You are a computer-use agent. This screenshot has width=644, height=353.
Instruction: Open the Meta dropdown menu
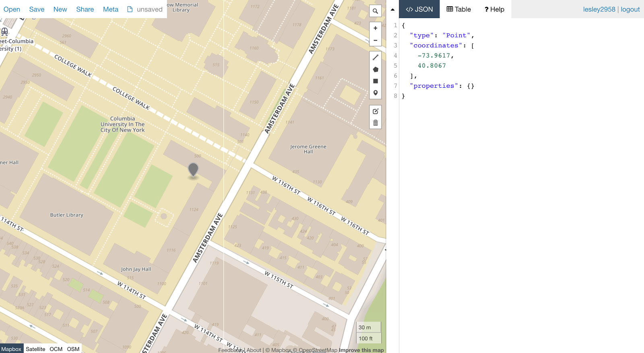click(111, 9)
